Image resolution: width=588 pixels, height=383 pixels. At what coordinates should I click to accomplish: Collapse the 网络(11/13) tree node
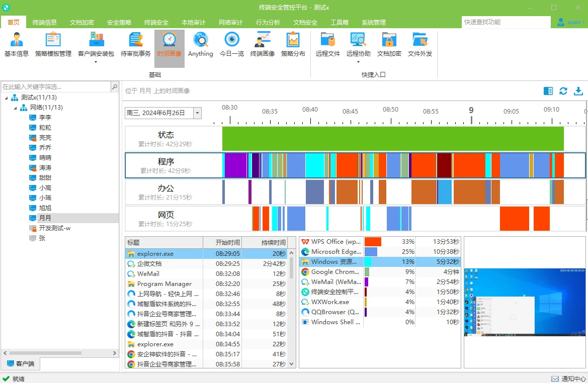pos(15,107)
